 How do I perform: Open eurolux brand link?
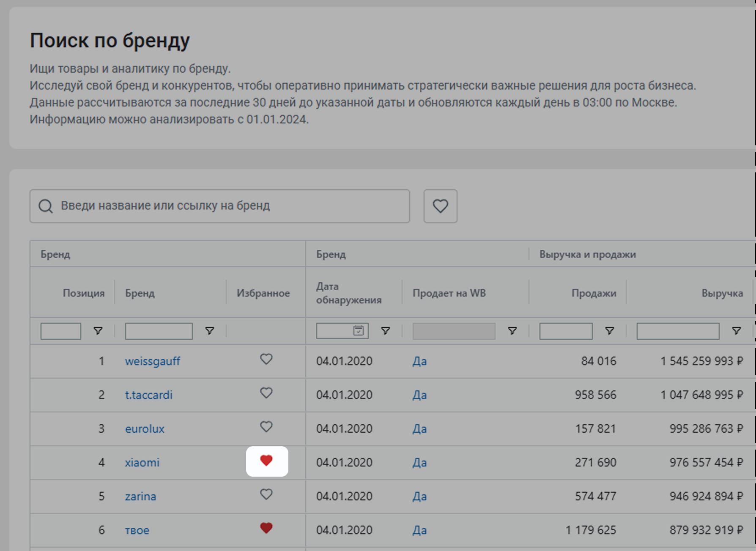point(145,429)
